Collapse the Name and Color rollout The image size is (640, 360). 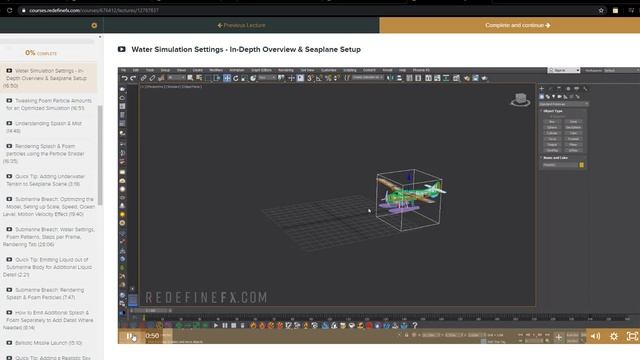point(555,158)
